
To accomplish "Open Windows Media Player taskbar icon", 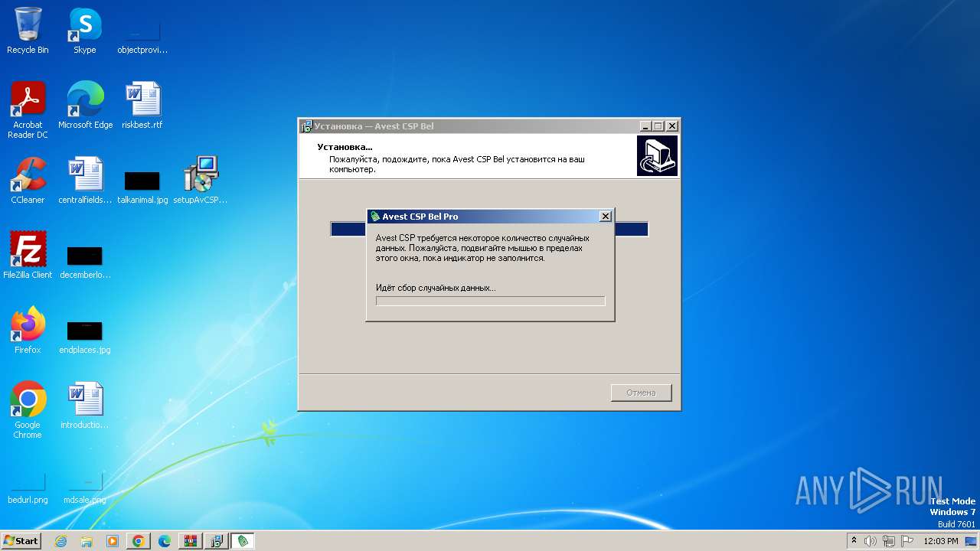I will click(113, 541).
